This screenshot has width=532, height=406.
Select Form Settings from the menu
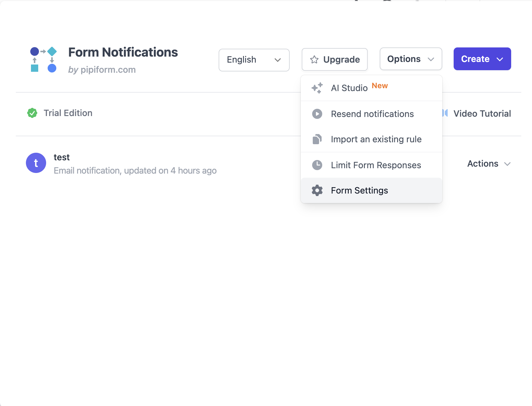coord(359,190)
